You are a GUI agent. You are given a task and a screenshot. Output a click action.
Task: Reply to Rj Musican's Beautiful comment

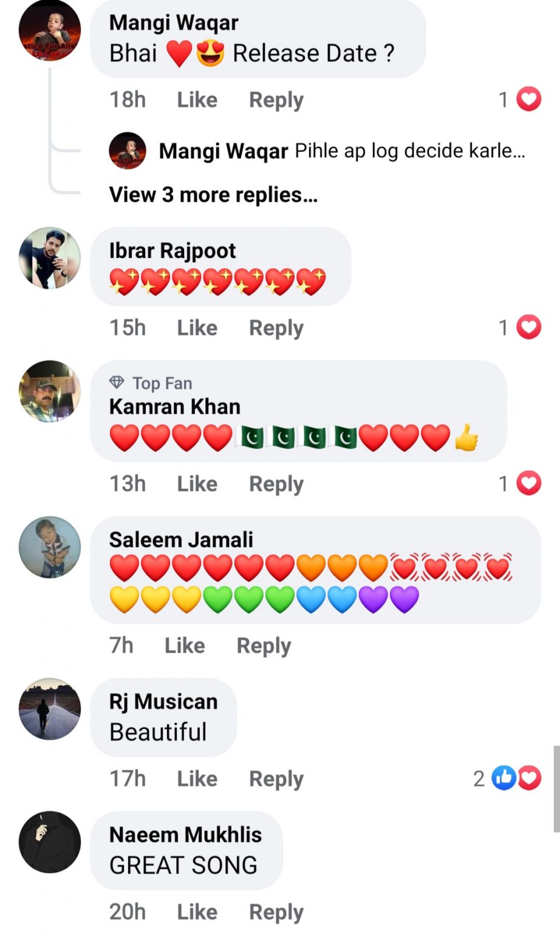pyautogui.click(x=276, y=779)
